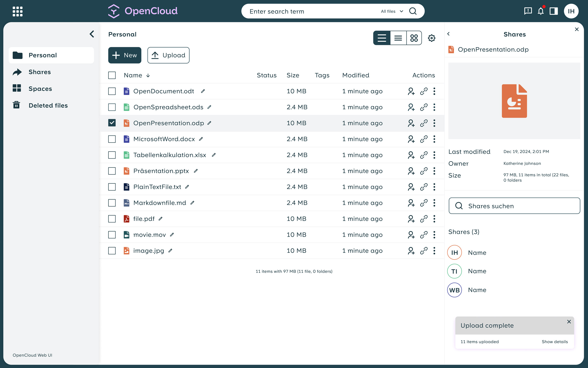Collapse the left navigation sidebar
Viewport: 588px width, 368px height.
click(92, 34)
